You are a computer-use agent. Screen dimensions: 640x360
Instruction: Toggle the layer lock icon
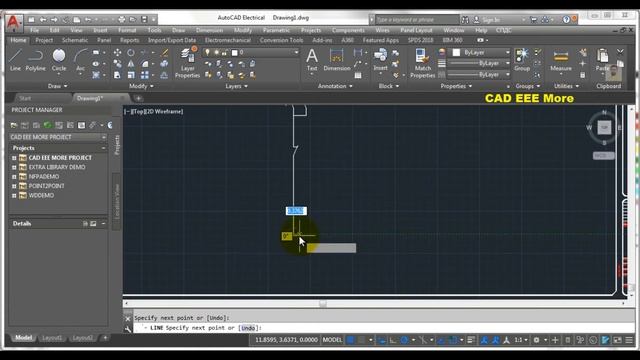pyautogui.click(x=224, y=52)
